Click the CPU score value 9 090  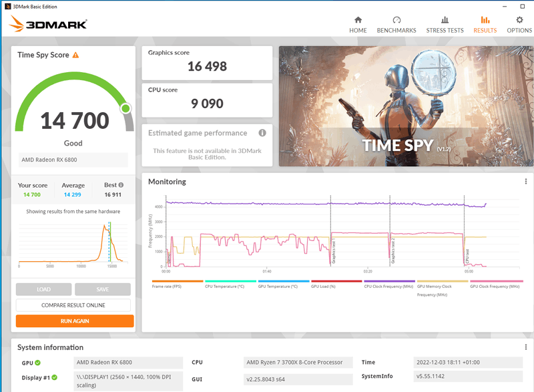[x=207, y=104]
